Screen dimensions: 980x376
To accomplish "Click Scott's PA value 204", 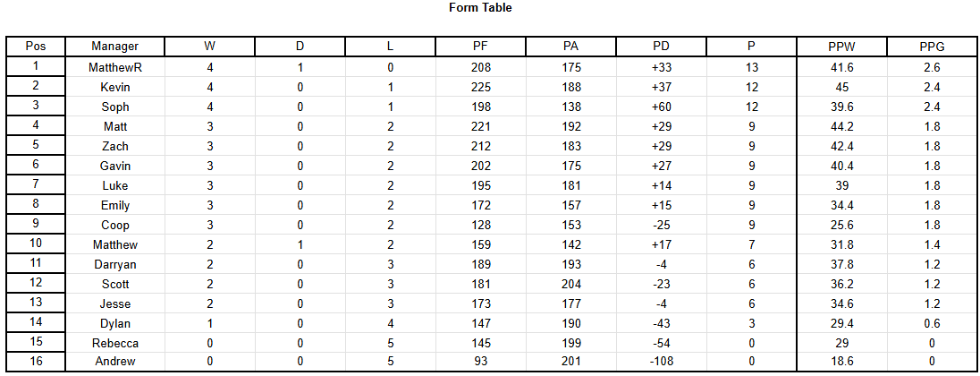I will tap(570, 284).
